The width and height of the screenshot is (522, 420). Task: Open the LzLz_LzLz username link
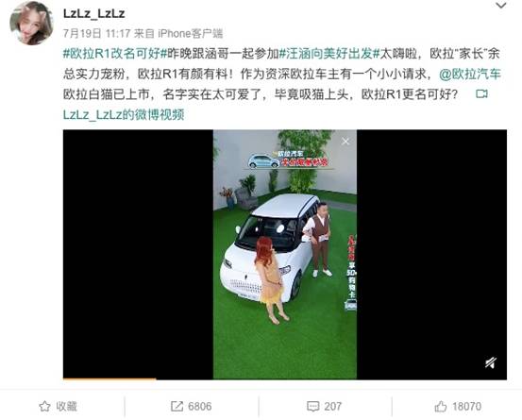tap(94, 13)
